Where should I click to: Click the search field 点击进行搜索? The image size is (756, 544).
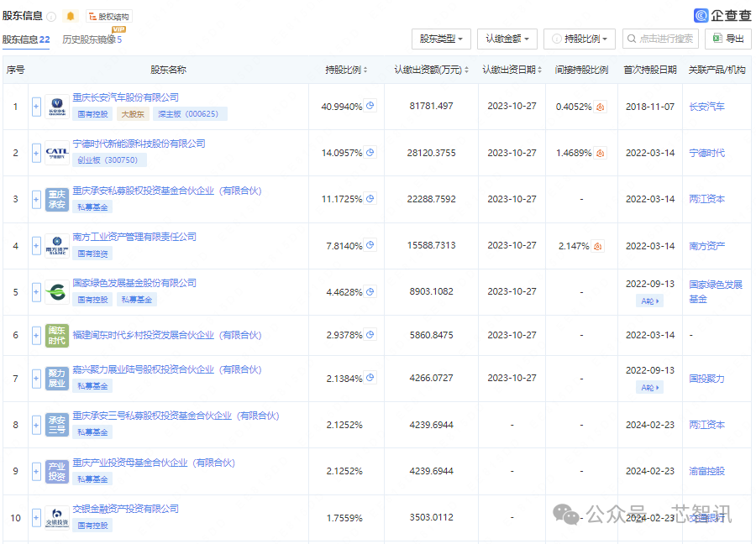pyautogui.click(x=660, y=39)
